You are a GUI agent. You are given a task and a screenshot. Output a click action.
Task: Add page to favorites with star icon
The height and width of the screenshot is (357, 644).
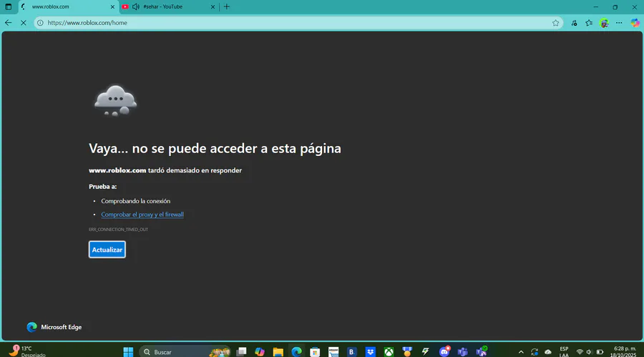tap(555, 23)
